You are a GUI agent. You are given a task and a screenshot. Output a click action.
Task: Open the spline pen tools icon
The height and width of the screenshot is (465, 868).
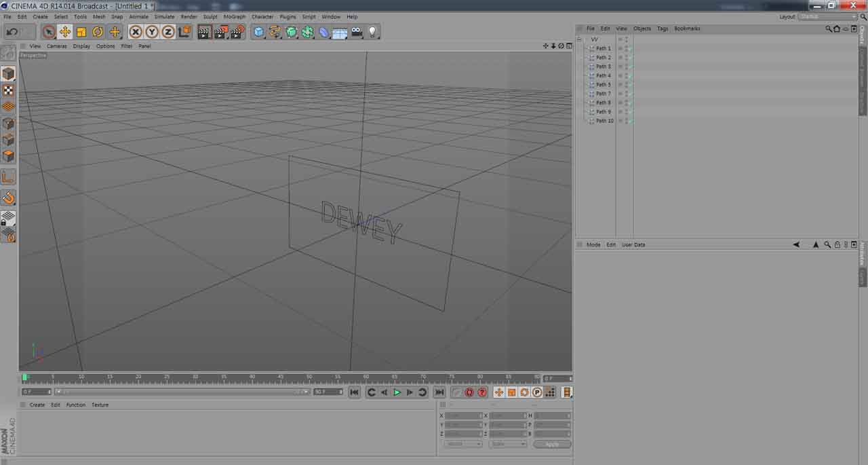[275, 32]
